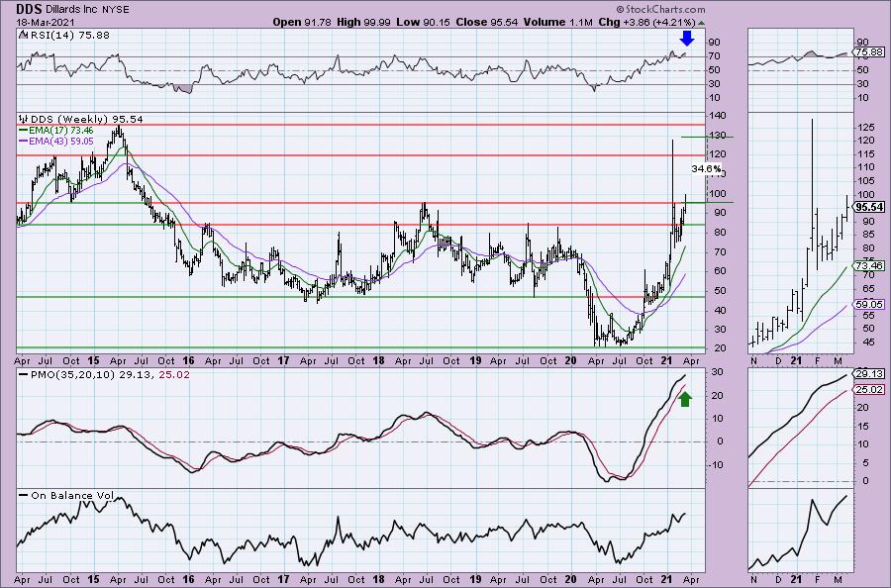Click the -10 PMO axis label

715,465
